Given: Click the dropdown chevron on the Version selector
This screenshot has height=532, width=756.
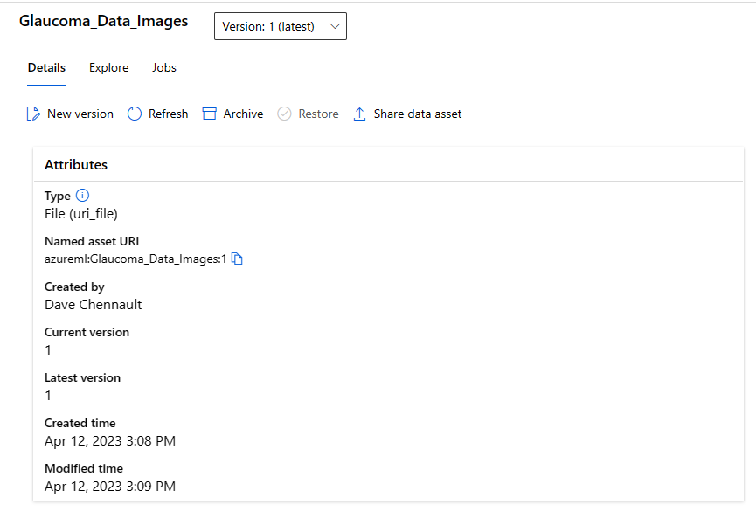Looking at the screenshot, I should point(334,26).
